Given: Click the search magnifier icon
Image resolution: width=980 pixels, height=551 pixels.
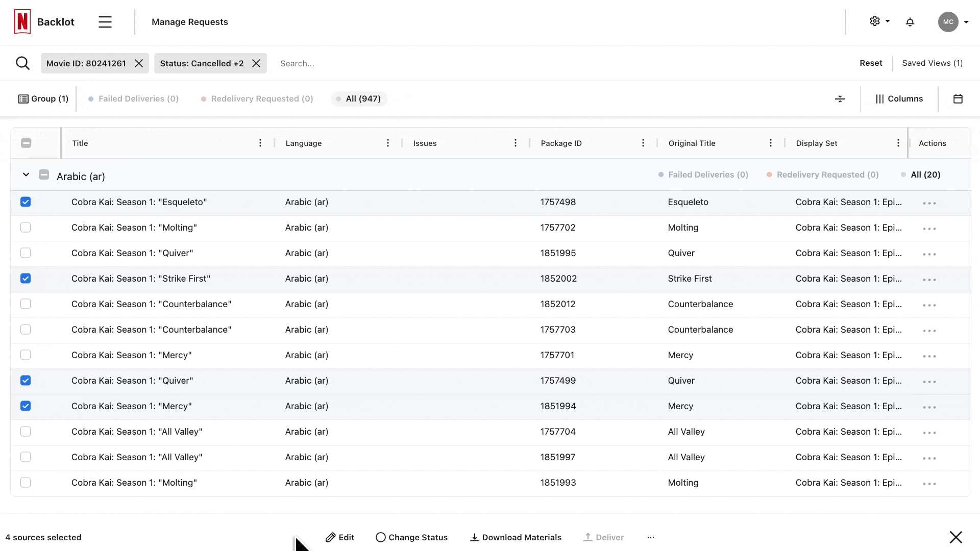Looking at the screenshot, I should (22, 63).
